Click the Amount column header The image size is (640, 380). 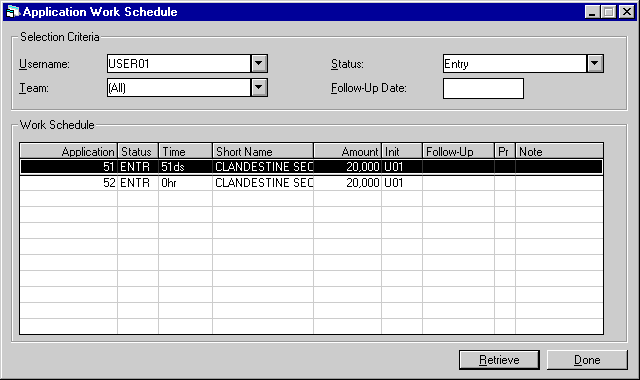(x=347, y=151)
